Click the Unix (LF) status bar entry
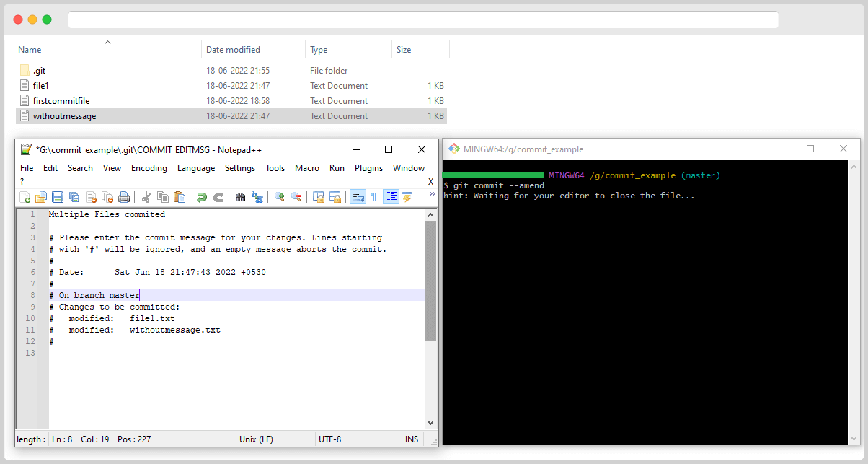Image resolution: width=868 pixels, height=464 pixels. 256,439
